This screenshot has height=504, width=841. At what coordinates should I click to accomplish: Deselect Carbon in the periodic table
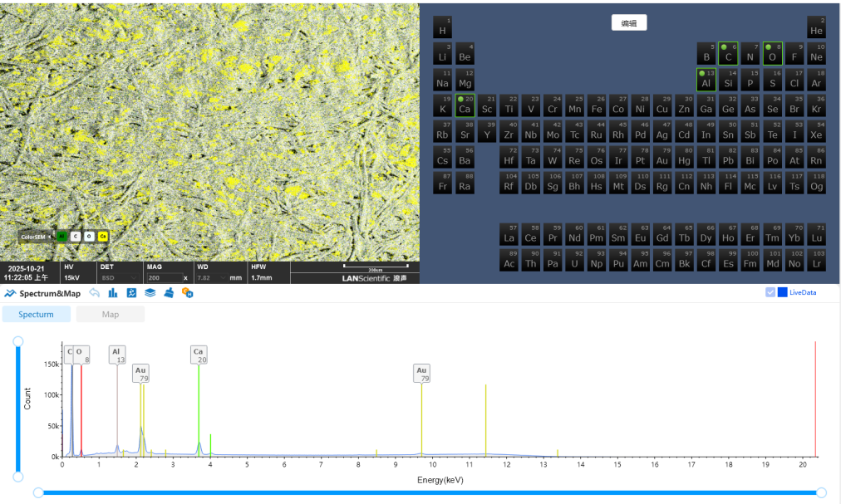728,54
